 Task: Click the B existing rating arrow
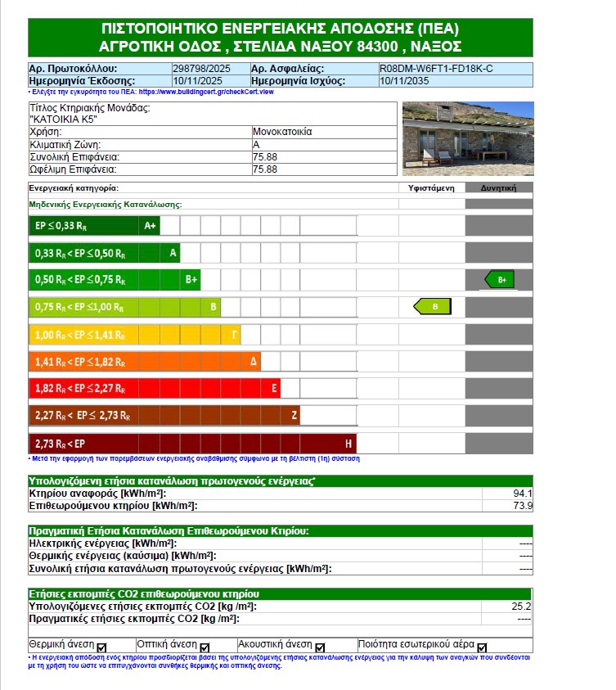pos(433,307)
